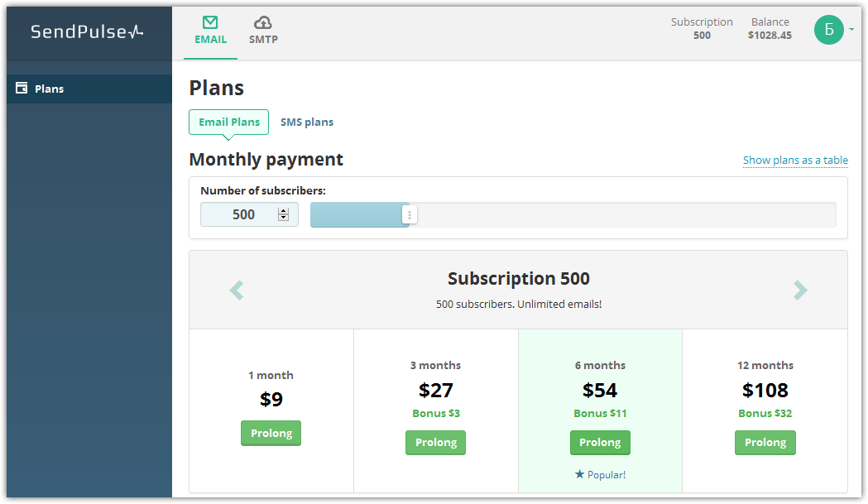Click the Bonus $11 text
This screenshot has height=504, width=868.
coord(600,413)
